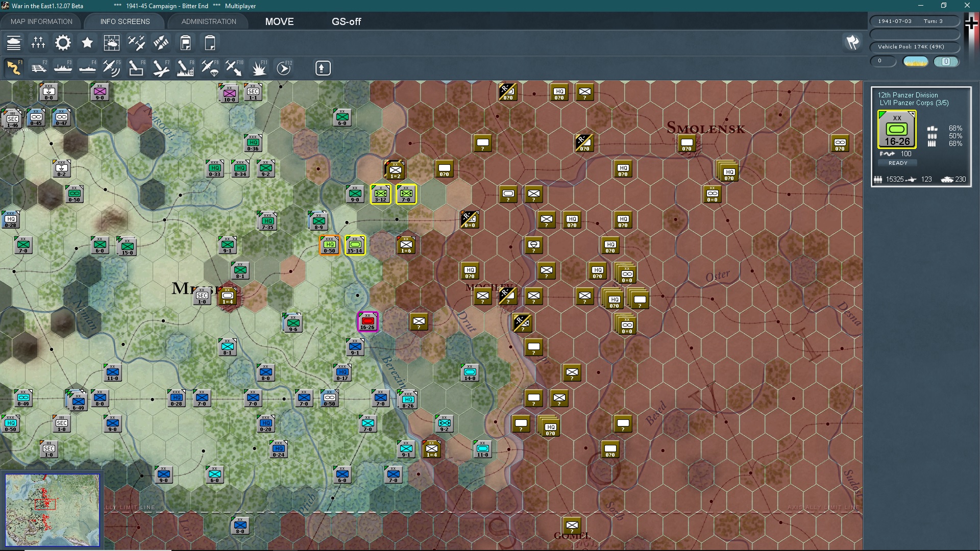Open the 12th Panzer Division name link
The image size is (980, 551).
pyautogui.click(x=908, y=95)
